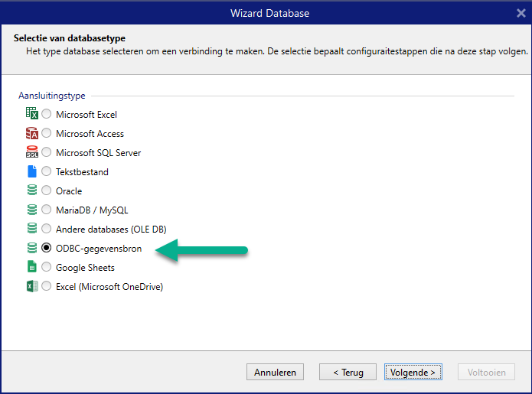Click the Microsoft Access database icon
The height and width of the screenshot is (394, 532).
(x=32, y=133)
